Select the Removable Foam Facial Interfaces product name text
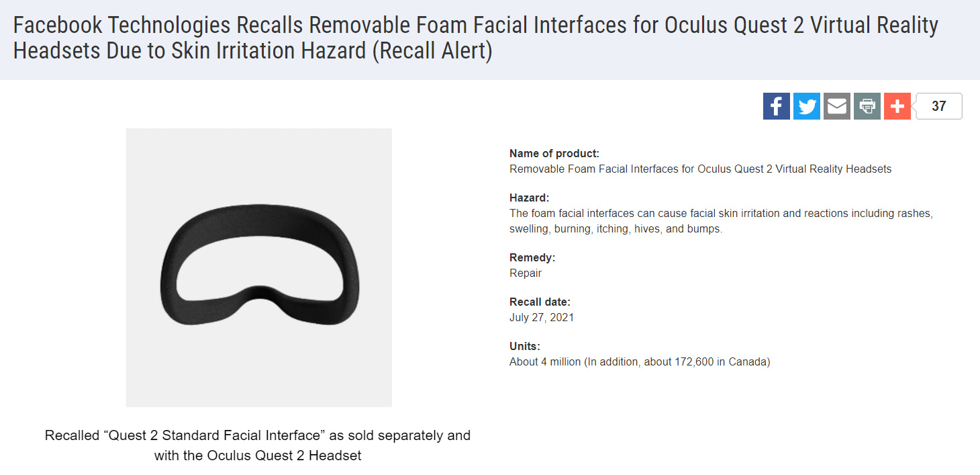 click(700, 169)
